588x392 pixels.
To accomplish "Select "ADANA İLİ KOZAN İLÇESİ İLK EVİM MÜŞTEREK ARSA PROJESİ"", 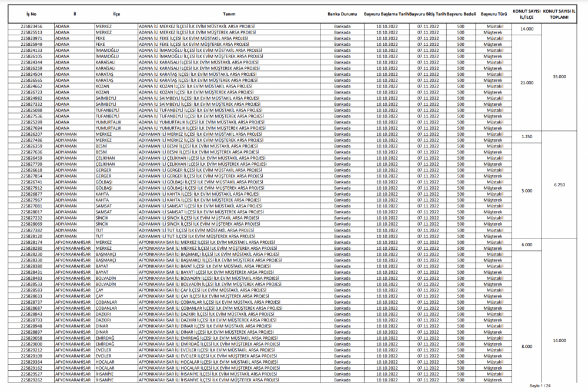I will coord(196,92).
